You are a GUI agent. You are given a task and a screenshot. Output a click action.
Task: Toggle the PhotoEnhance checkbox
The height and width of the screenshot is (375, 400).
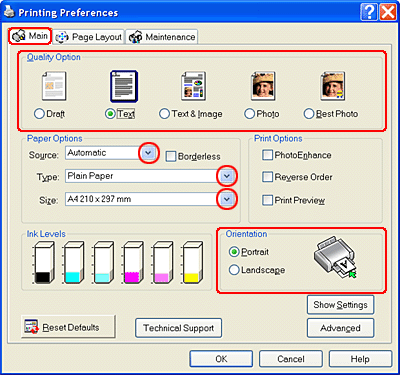[267, 155]
